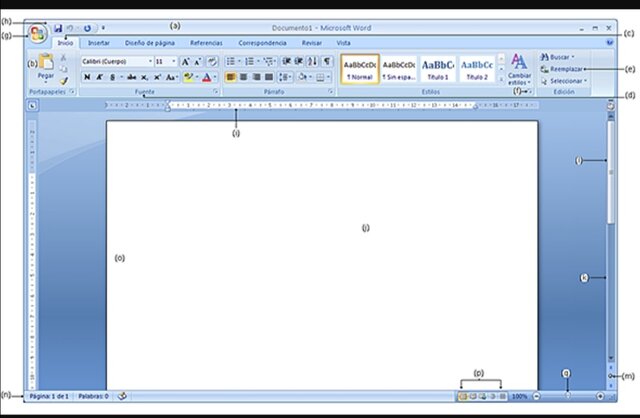
Task: Cut selection with scissors icon
Action: (x=63, y=58)
